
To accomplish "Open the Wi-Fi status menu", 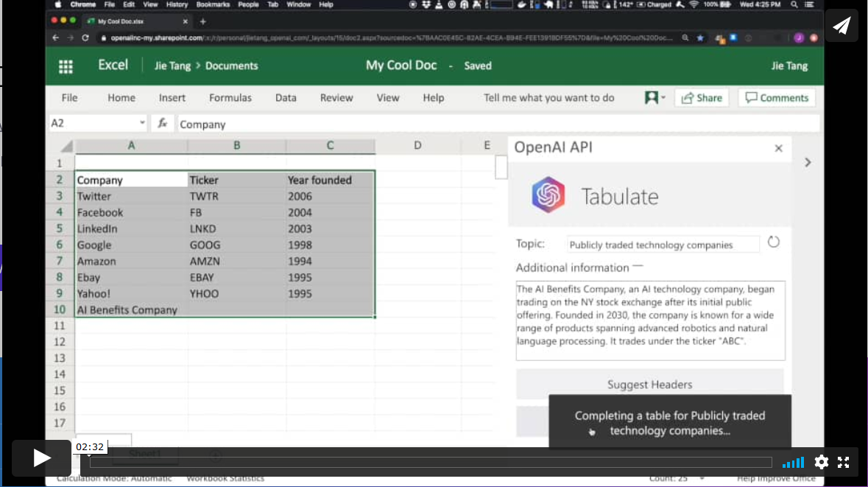I will coord(694,4).
